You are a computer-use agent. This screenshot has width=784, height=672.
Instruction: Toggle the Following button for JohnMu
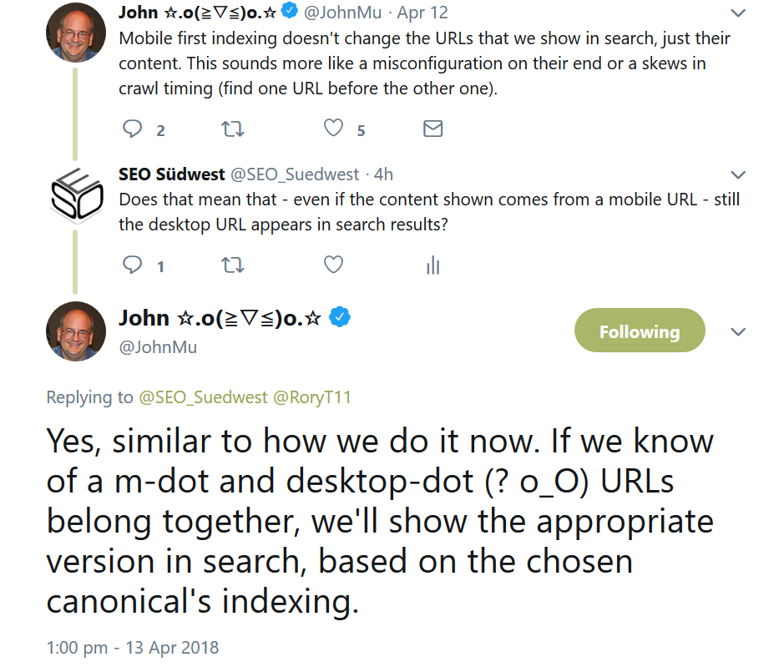coord(640,331)
